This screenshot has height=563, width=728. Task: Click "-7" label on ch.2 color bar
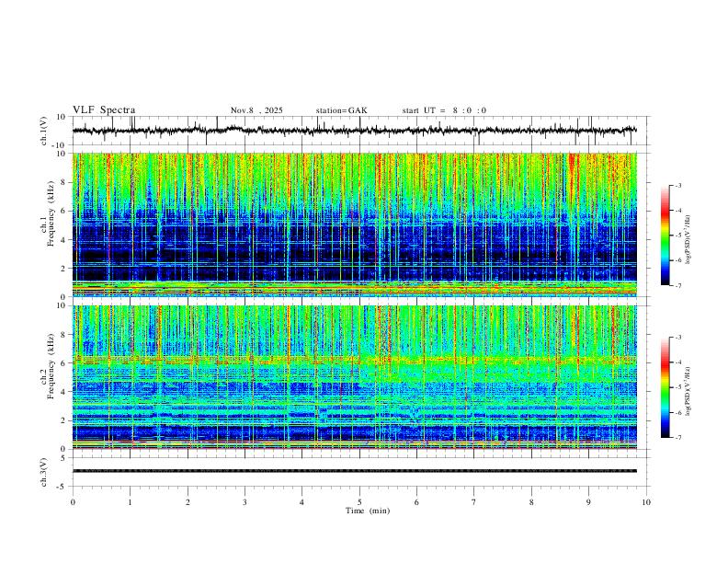click(x=678, y=438)
